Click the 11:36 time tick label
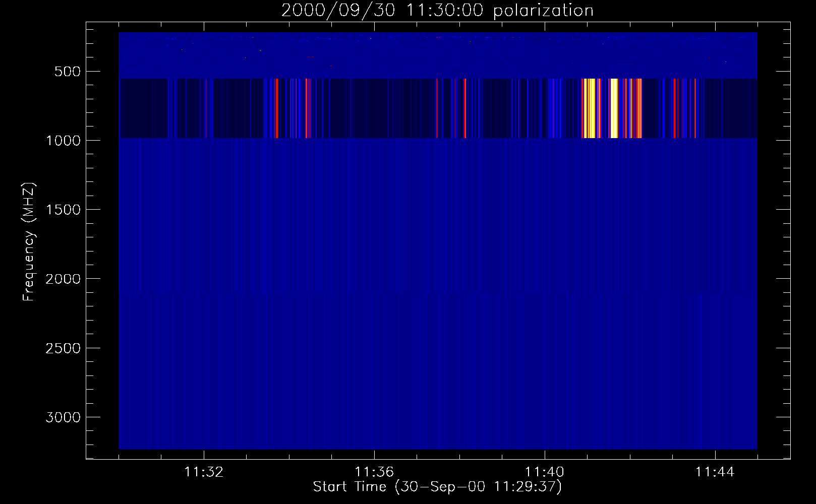Screen dimensions: 816x504 374,472
